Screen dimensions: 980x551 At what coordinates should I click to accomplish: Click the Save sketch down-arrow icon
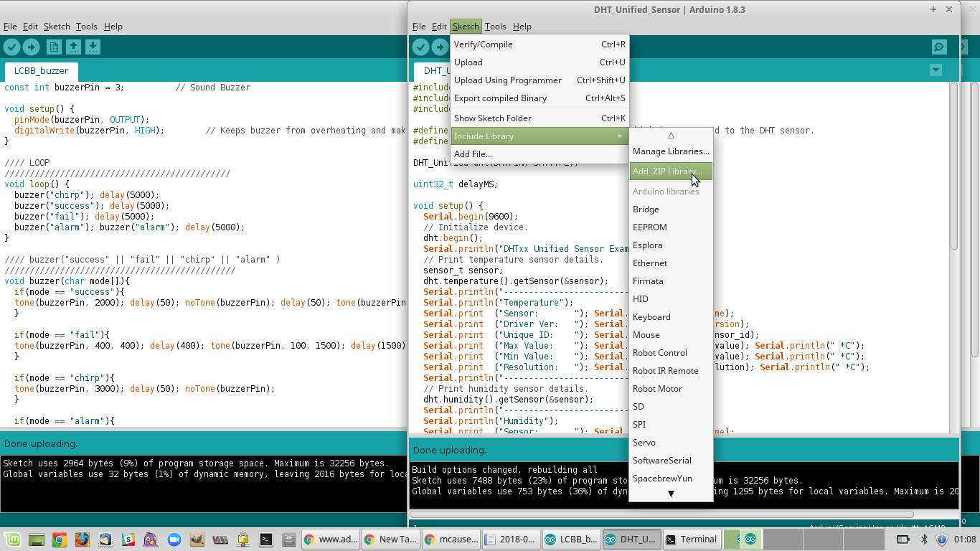(93, 47)
